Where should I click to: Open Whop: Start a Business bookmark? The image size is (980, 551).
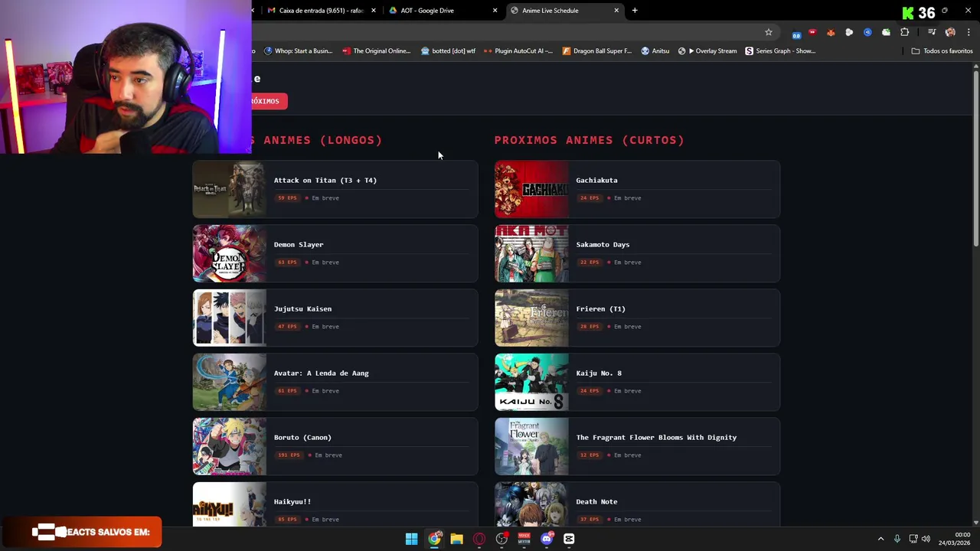tap(298, 51)
